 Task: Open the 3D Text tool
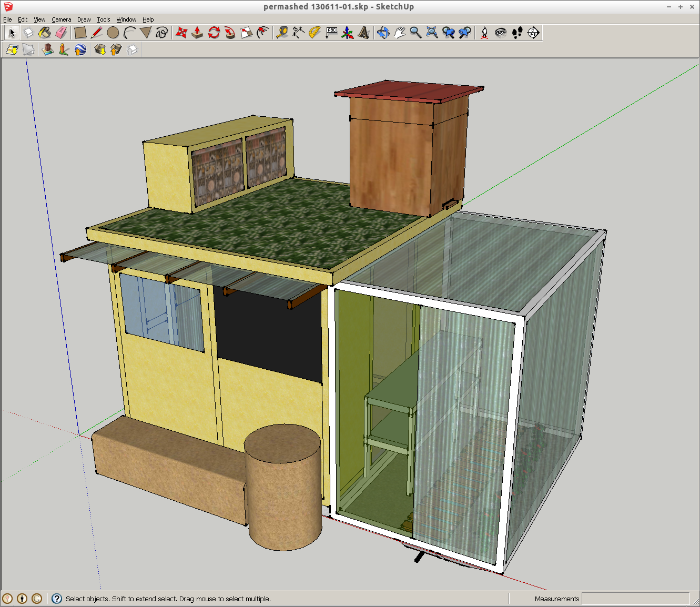(363, 33)
